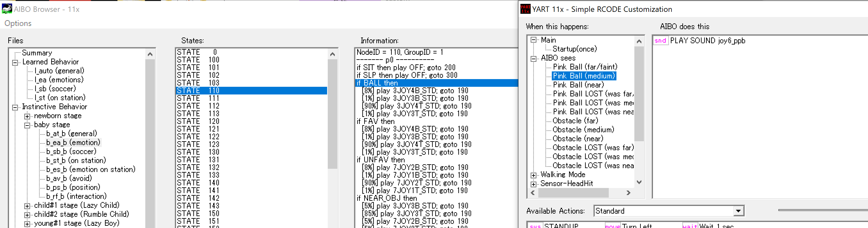Expand child#2 stage (Rumble Child)

click(x=27, y=215)
